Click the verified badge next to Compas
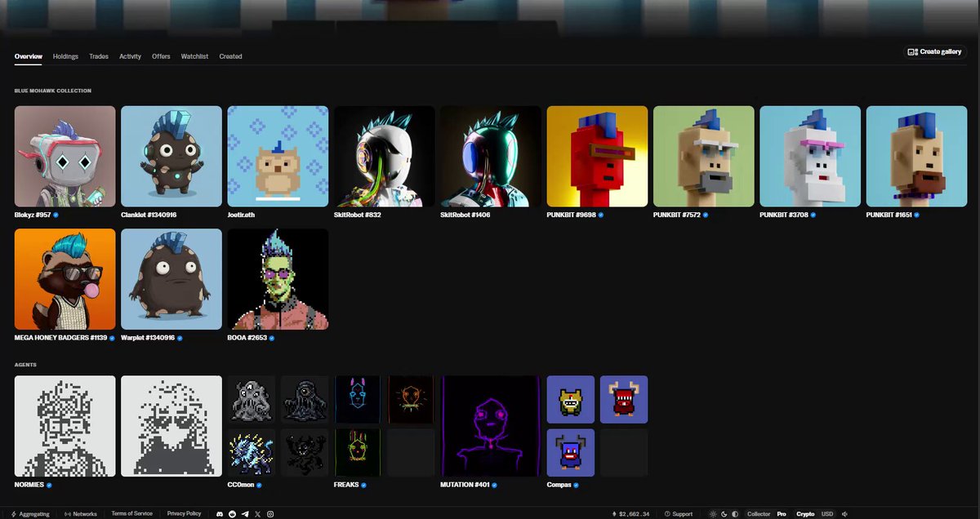The image size is (980, 519). (576, 485)
